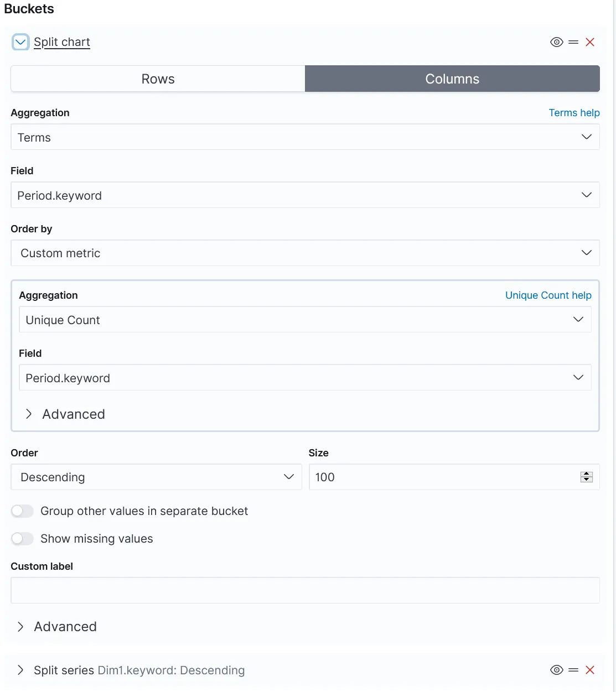Image resolution: width=616 pixels, height=692 pixels.
Task: Focus the Custom label text field
Action: coord(305,590)
